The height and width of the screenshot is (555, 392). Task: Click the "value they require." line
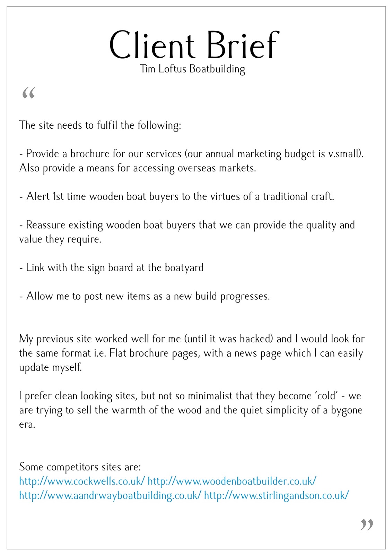(60, 239)
